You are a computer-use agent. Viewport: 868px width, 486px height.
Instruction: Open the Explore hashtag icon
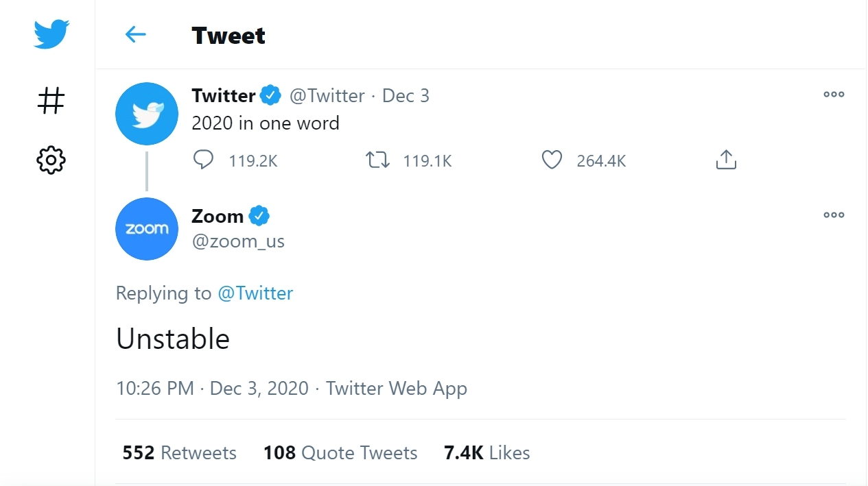point(51,101)
